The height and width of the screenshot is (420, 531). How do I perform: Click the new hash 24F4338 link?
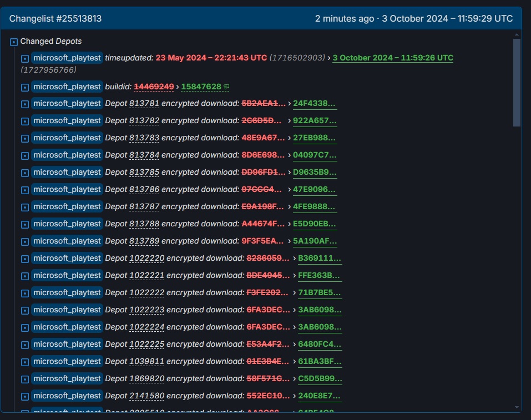[x=315, y=103]
